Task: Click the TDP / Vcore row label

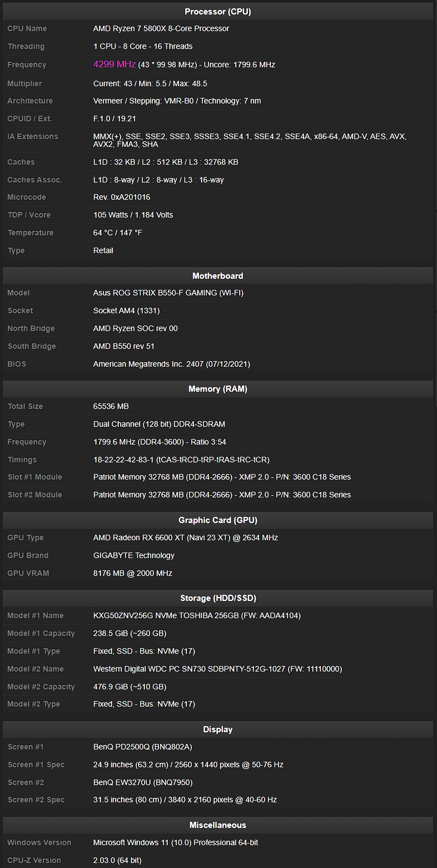Action: [x=29, y=215]
